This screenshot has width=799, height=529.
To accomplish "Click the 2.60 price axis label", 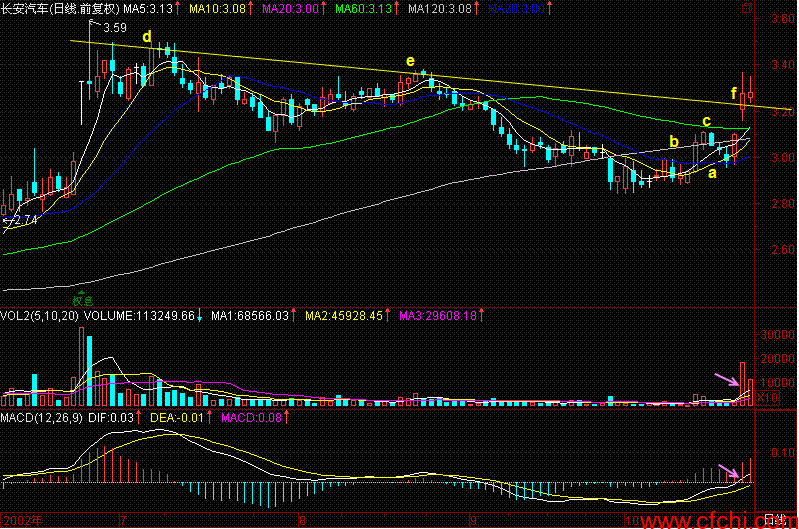I will coord(783,250).
